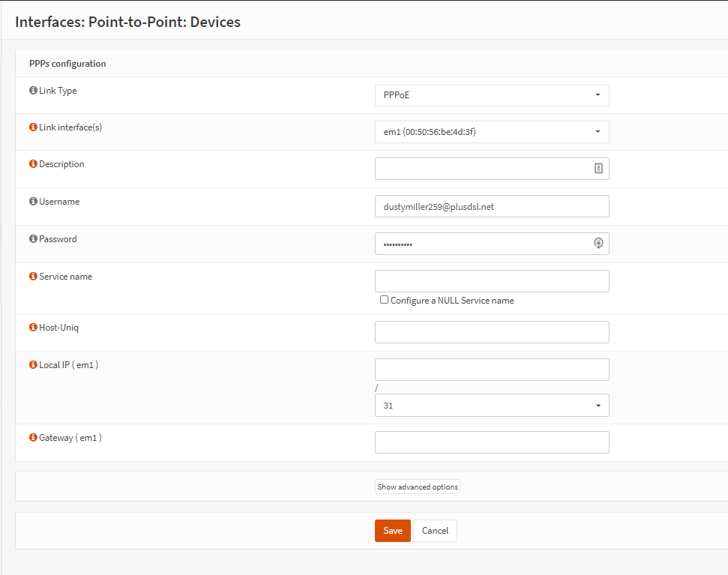Cancel the device configuration
This screenshot has width=728, height=575.
coord(435,531)
